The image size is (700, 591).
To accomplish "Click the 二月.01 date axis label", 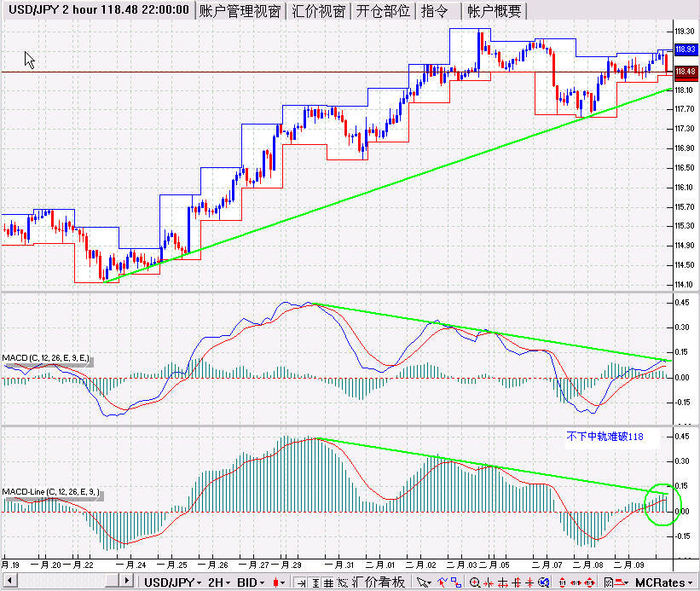I will (x=380, y=565).
